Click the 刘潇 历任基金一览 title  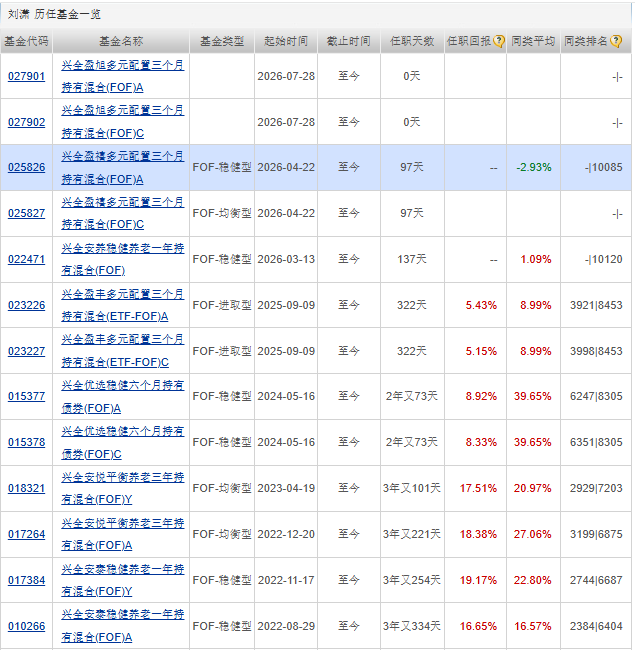click(x=54, y=15)
